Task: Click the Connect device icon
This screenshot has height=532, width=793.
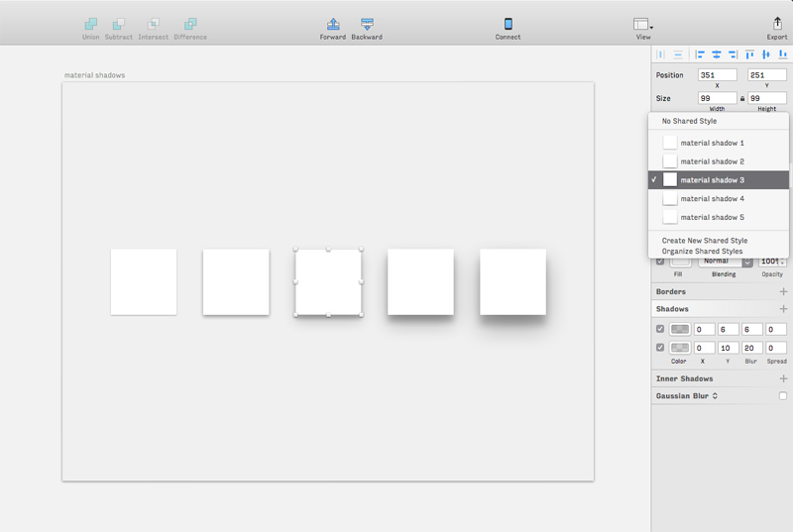Action: [x=509, y=24]
